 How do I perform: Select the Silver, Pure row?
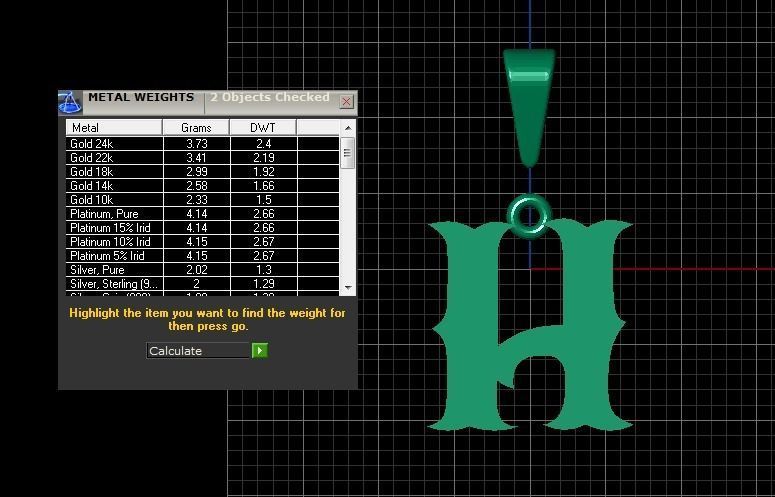[203, 270]
